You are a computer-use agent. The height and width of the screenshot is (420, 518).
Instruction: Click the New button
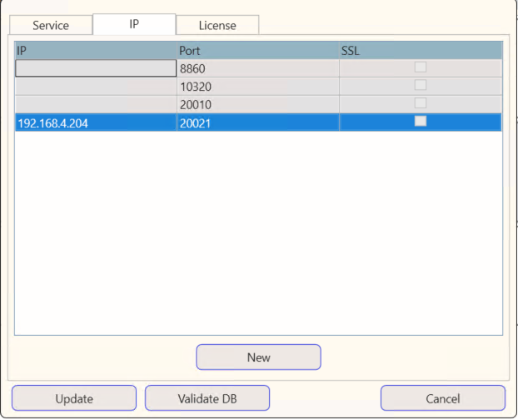(x=258, y=357)
